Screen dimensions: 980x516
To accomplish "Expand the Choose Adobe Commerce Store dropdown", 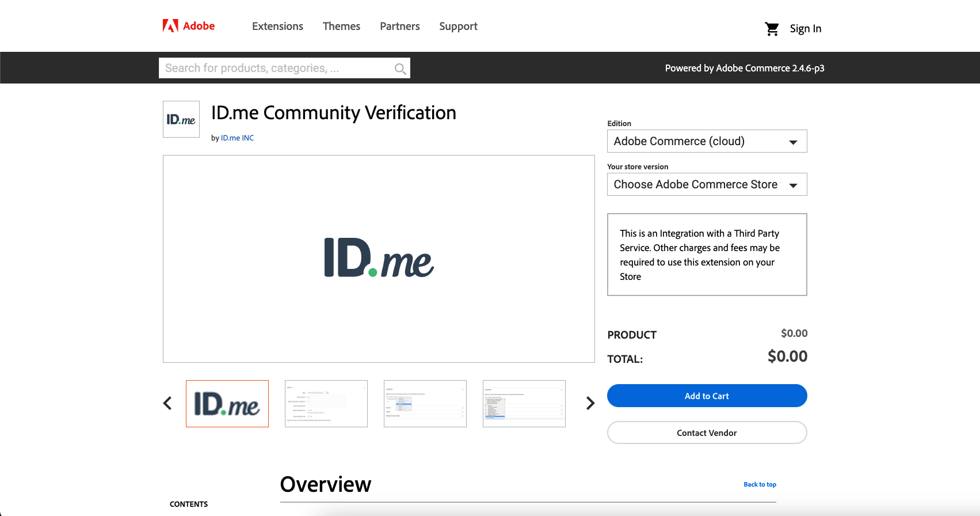I will (707, 184).
